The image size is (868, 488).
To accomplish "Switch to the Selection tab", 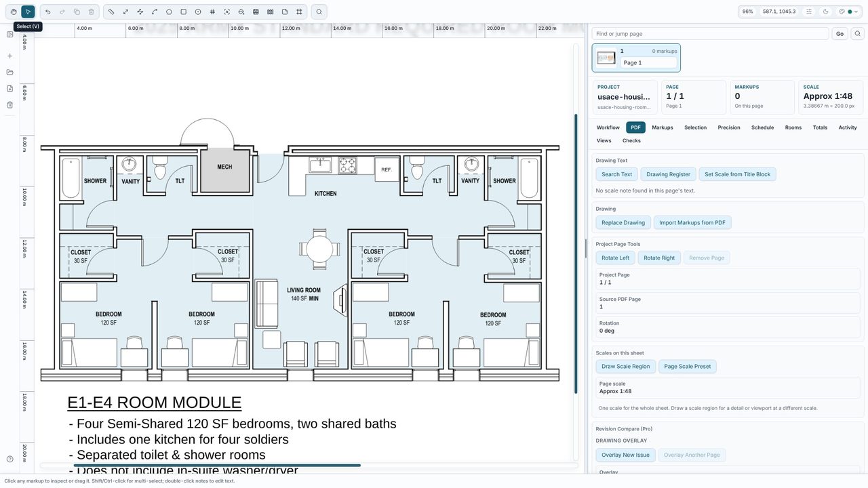I will click(695, 127).
